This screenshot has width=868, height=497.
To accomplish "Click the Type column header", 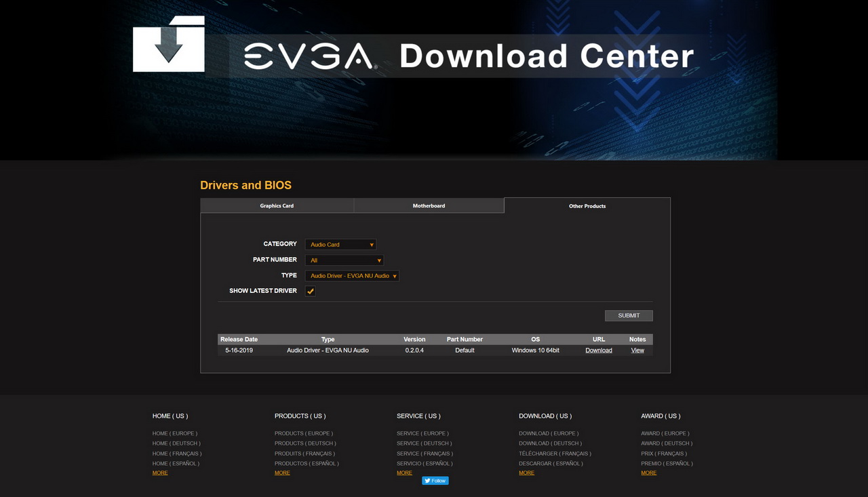I will (328, 339).
